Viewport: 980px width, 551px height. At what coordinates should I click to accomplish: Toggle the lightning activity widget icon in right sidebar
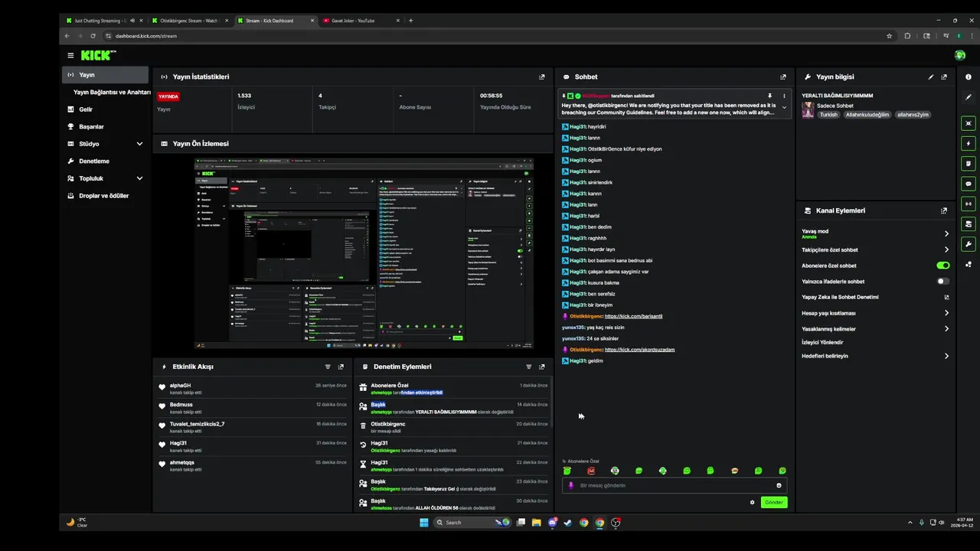[x=969, y=143]
